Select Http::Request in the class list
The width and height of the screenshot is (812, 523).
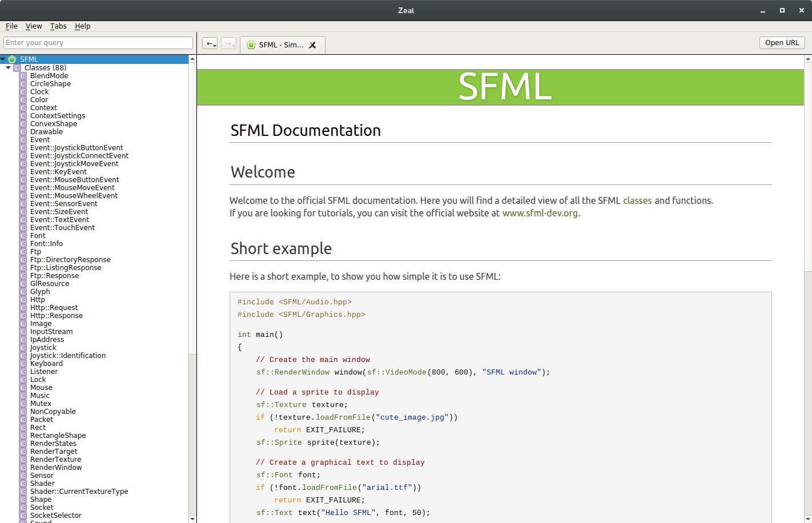(x=54, y=308)
